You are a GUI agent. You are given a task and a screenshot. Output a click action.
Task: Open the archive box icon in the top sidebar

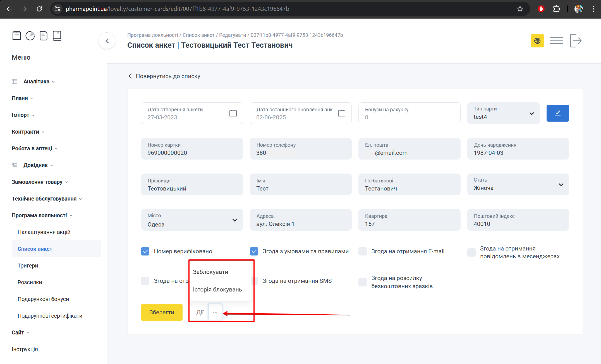click(17, 35)
